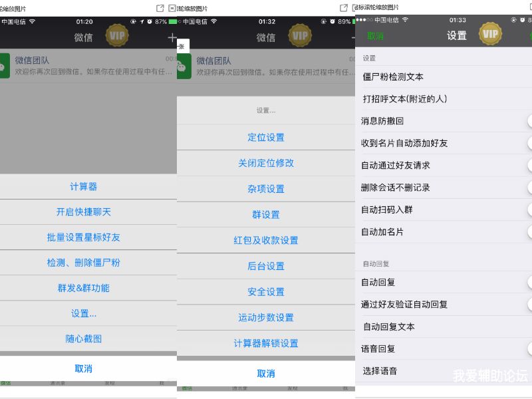Screen dimensions: 532x399
Task: Select 关闭定位修改 option
Action: coord(266,163)
